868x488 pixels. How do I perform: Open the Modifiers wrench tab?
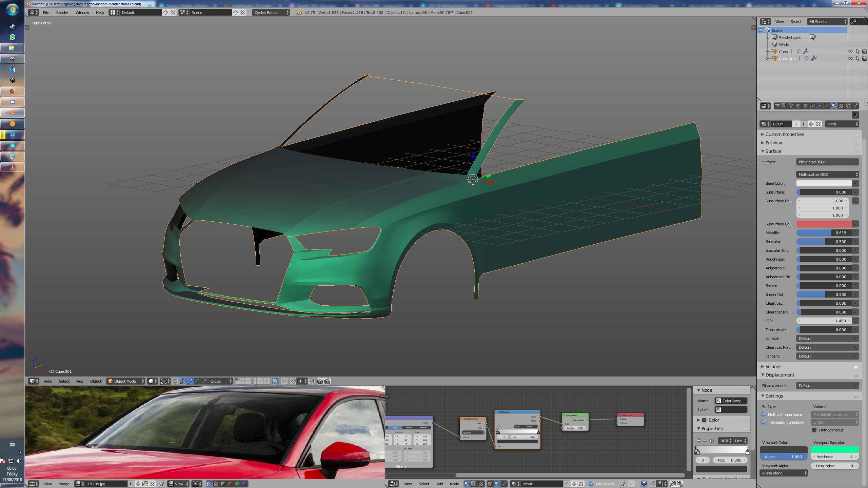click(x=820, y=106)
